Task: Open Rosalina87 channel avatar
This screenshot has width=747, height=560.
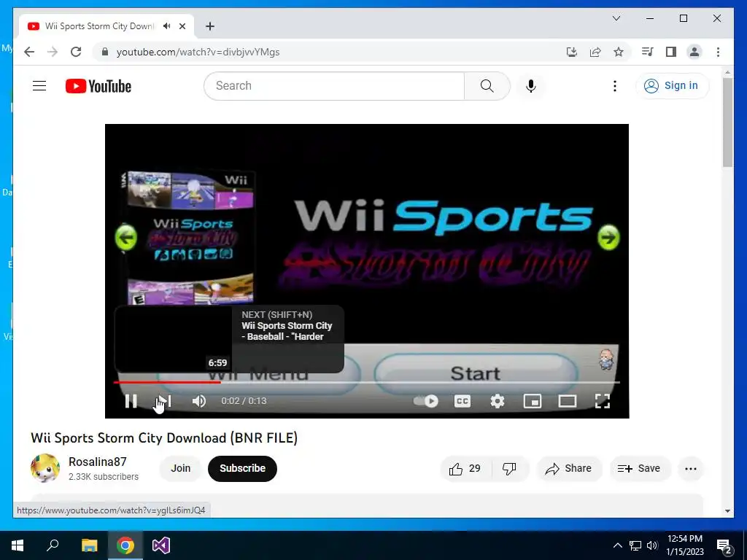Action: (x=45, y=468)
